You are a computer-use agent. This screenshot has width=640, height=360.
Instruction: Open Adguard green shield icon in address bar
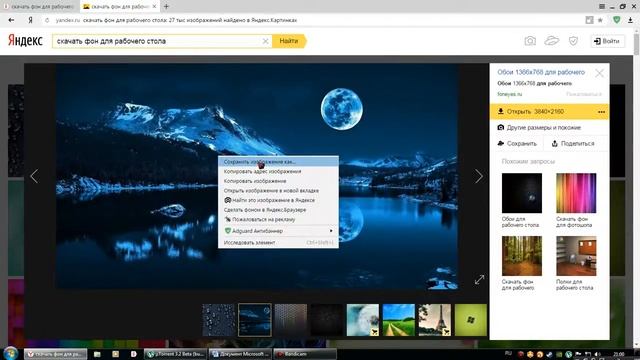(617, 20)
